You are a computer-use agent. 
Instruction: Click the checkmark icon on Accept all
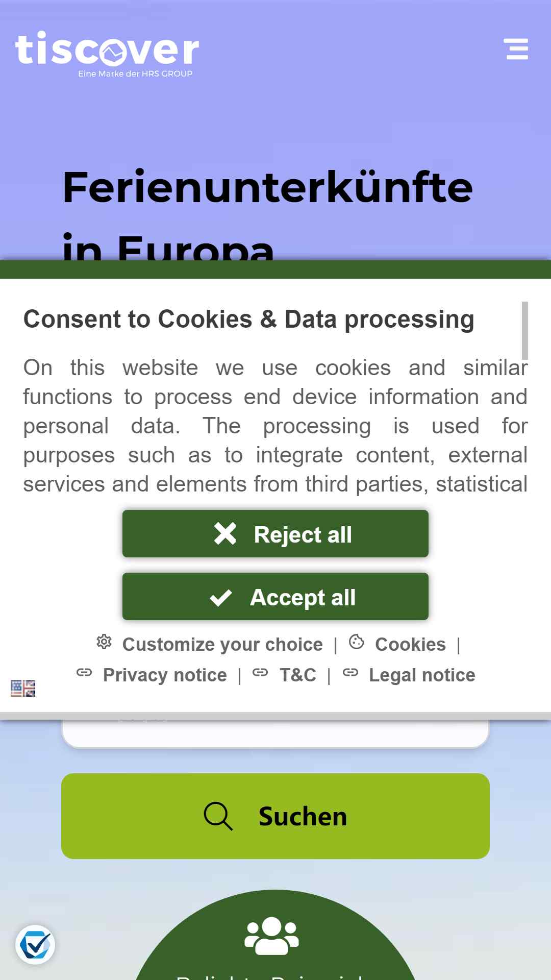221,598
